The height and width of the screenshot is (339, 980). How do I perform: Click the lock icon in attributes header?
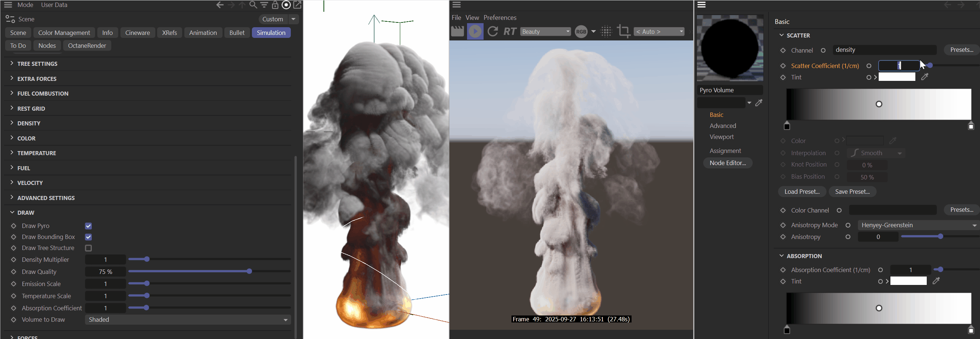tap(275, 5)
